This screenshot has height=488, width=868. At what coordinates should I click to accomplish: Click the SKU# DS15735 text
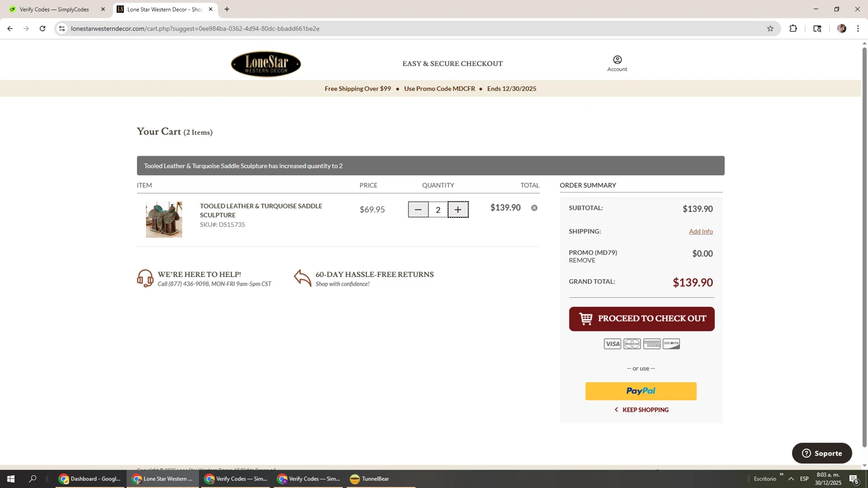[x=223, y=225]
